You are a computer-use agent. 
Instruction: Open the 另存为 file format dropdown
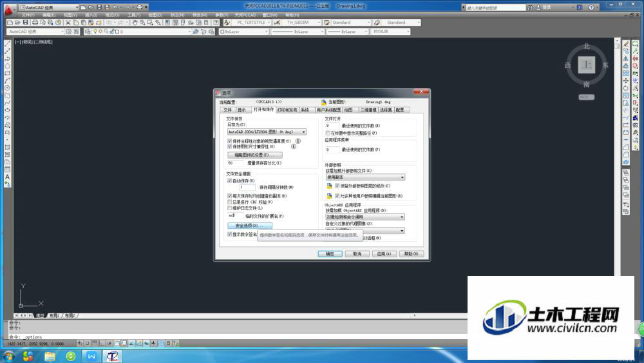coord(267,132)
